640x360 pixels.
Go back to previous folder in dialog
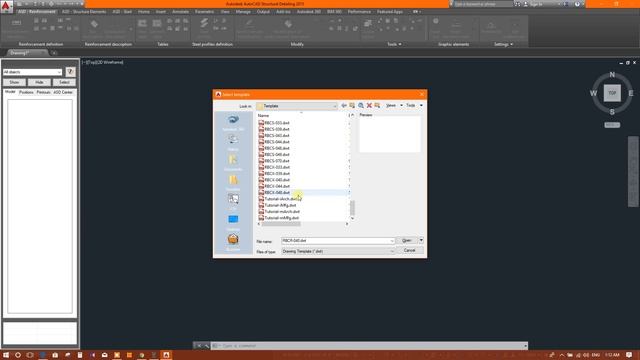point(344,106)
